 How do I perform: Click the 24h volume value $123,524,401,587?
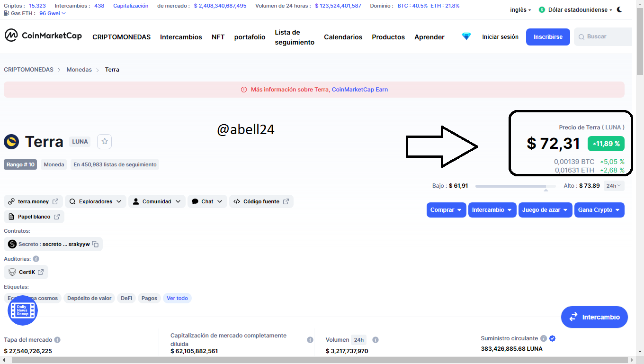coord(338,6)
